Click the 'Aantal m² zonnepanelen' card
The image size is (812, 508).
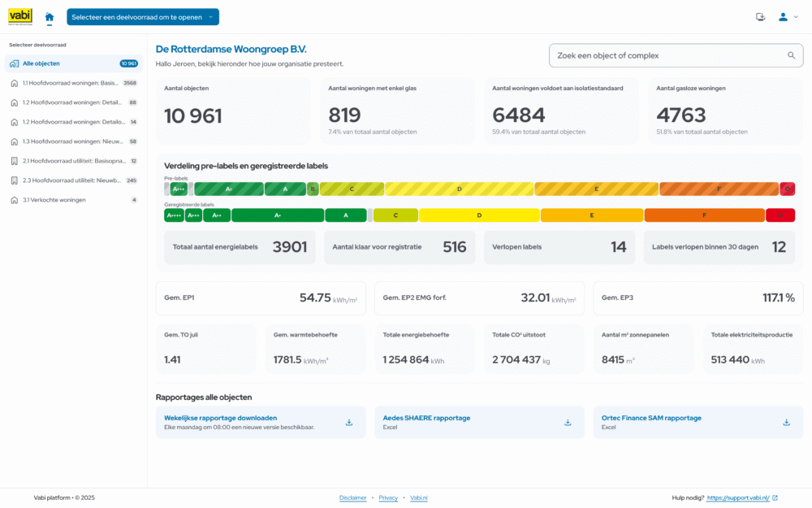[x=643, y=349]
